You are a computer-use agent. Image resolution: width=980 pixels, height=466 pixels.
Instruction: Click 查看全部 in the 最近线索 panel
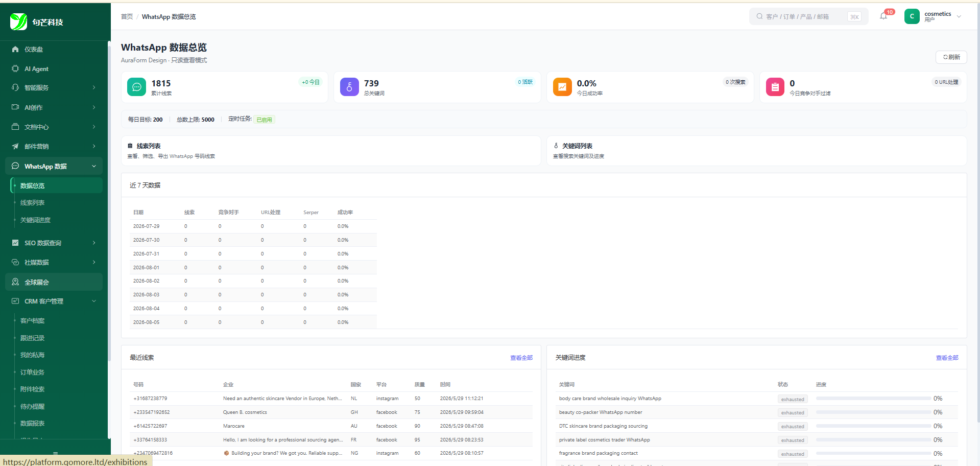(x=521, y=358)
